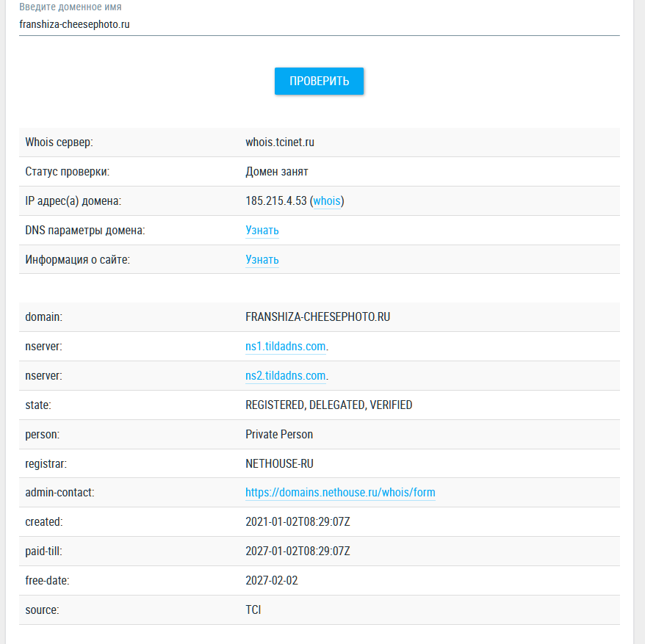Click the Информация о сайте: label
Viewport: 645px width, 644px height.
(77, 259)
